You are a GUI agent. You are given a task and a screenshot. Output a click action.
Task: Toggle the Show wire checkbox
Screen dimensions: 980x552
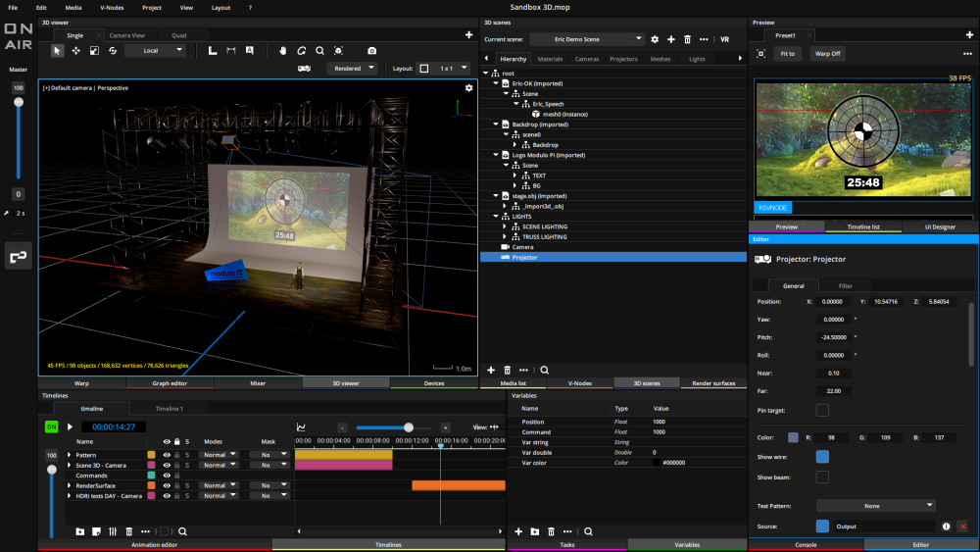822,456
